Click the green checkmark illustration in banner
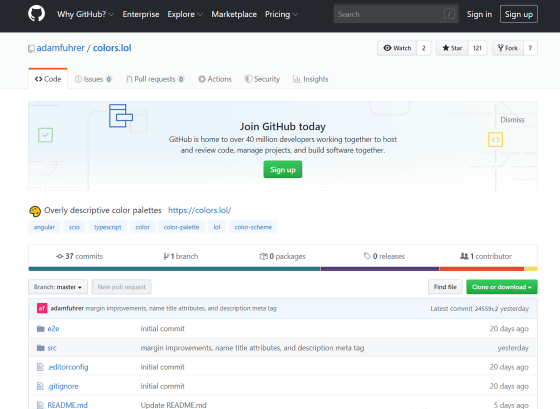 click(x=45, y=135)
